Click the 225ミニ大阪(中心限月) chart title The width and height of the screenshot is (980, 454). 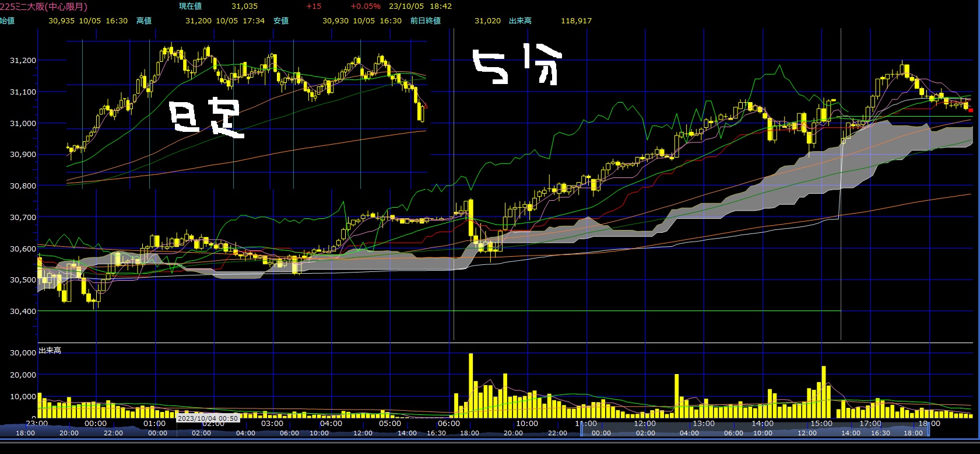[x=44, y=6]
